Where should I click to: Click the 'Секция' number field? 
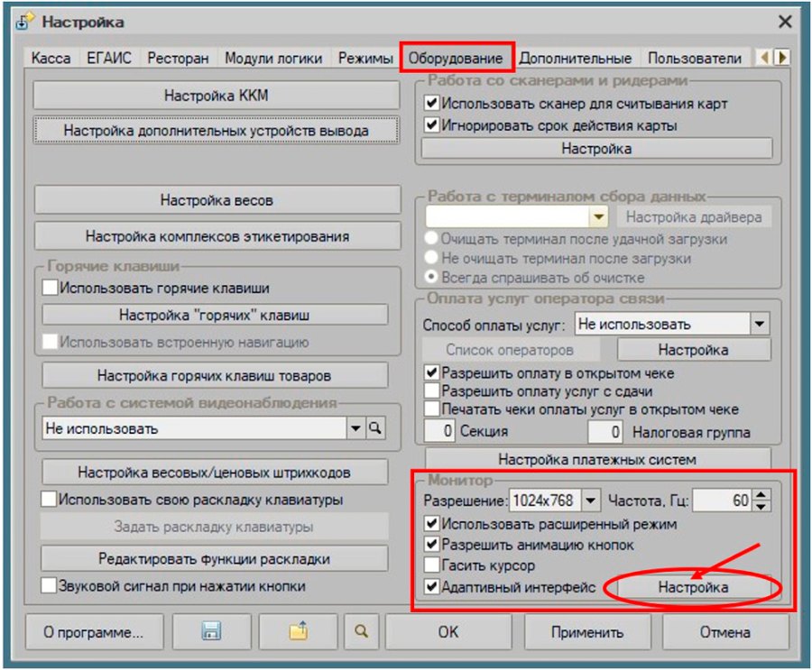coord(439,431)
